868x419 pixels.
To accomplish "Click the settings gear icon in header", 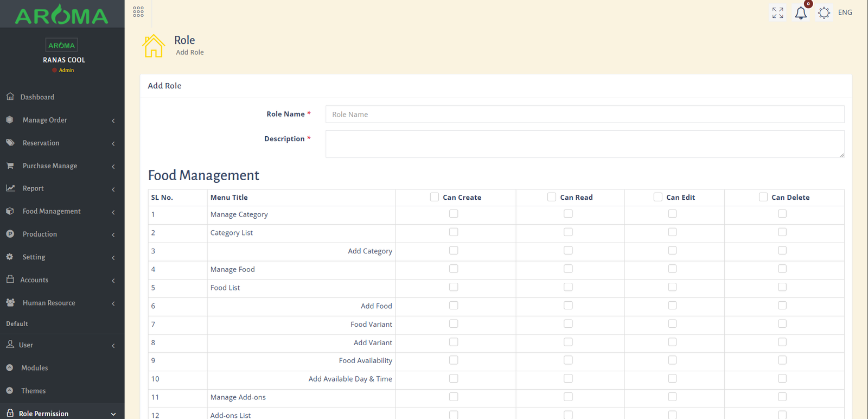I will (x=824, y=13).
